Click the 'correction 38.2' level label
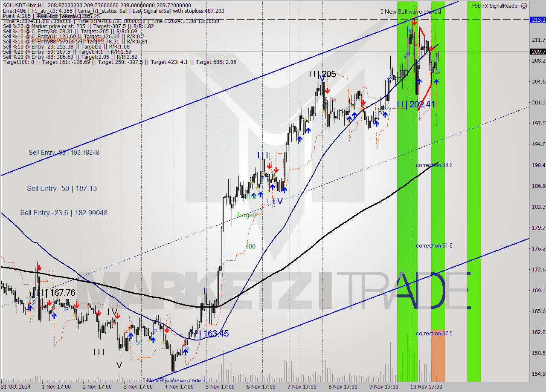546x392 pixels. (434, 165)
